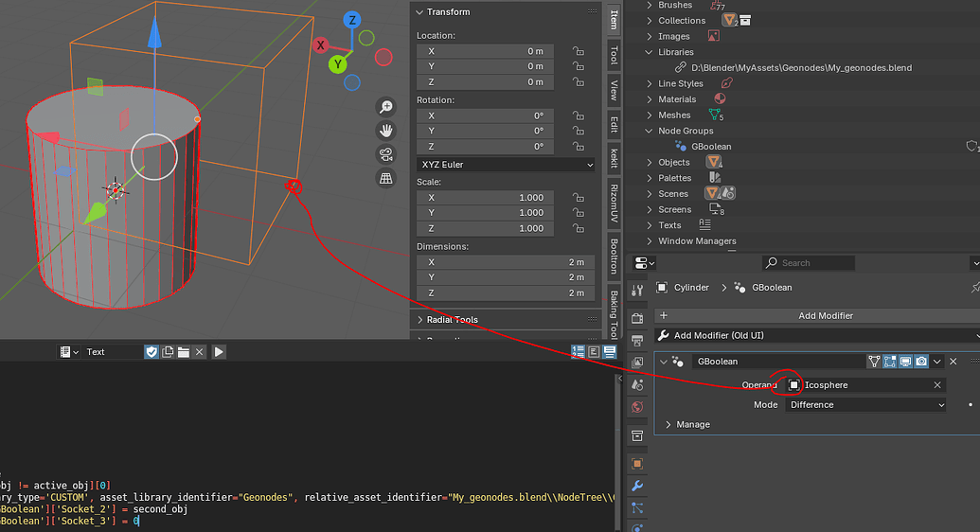Image resolution: width=980 pixels, height=532 pixels.
Task: Click the properties Search field
Action: tap(808, 263)
